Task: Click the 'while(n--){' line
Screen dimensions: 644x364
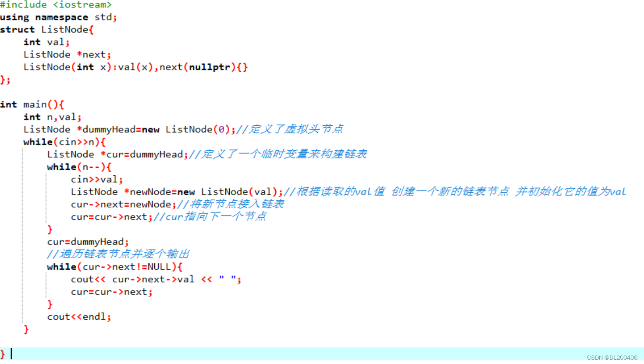Action: tap(79, 167)
